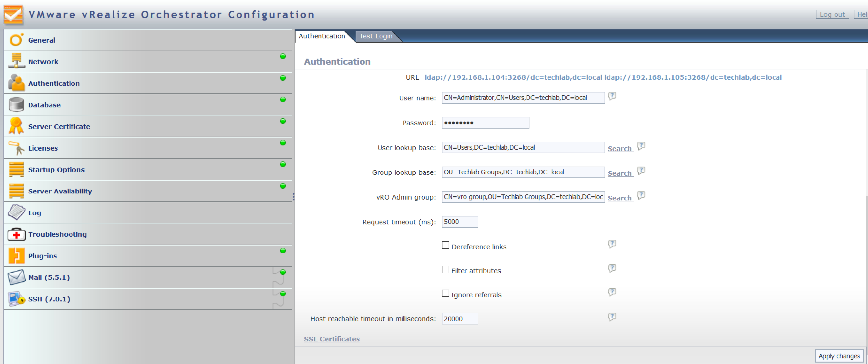Click the User name input field
868x364 pixels.
523,98
